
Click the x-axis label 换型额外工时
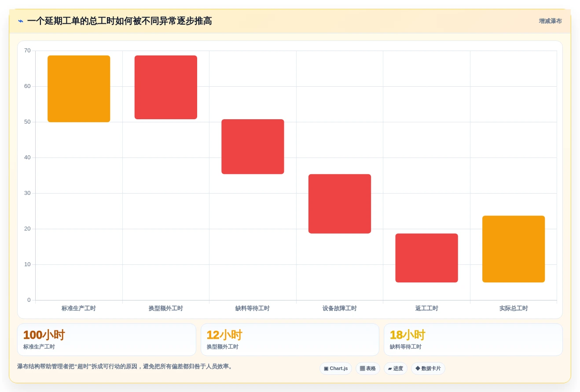tap(166, 308)
